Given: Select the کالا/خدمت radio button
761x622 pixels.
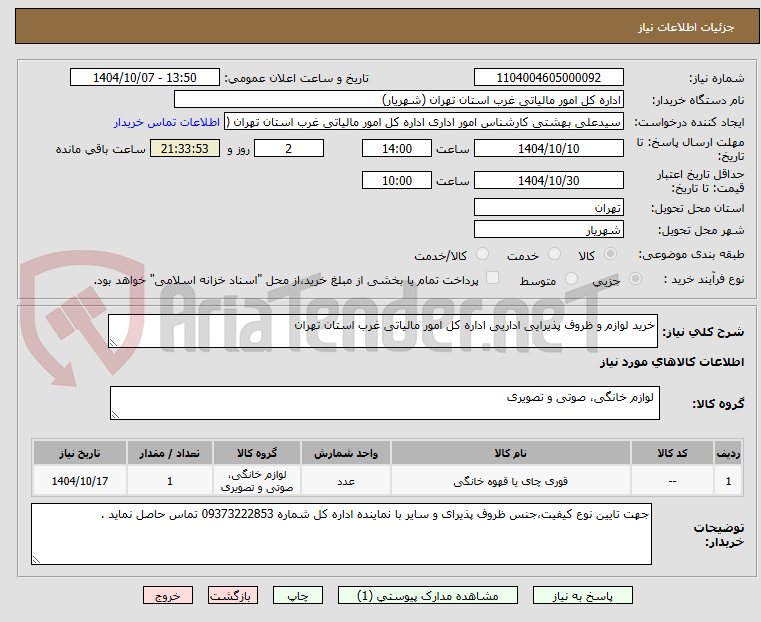Looking at the screenshot, I should (482, 254).
